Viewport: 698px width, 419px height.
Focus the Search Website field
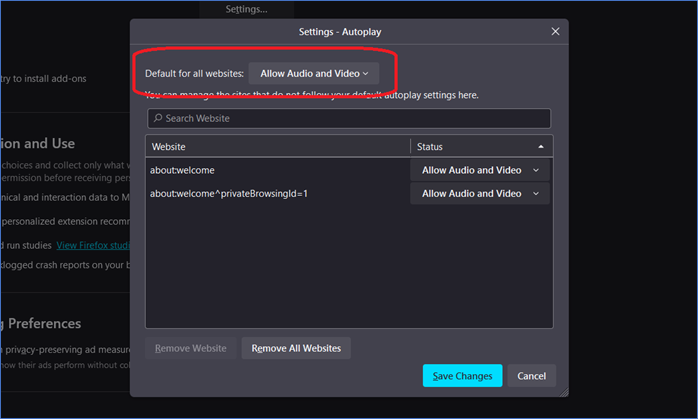(x=350, y=119)
